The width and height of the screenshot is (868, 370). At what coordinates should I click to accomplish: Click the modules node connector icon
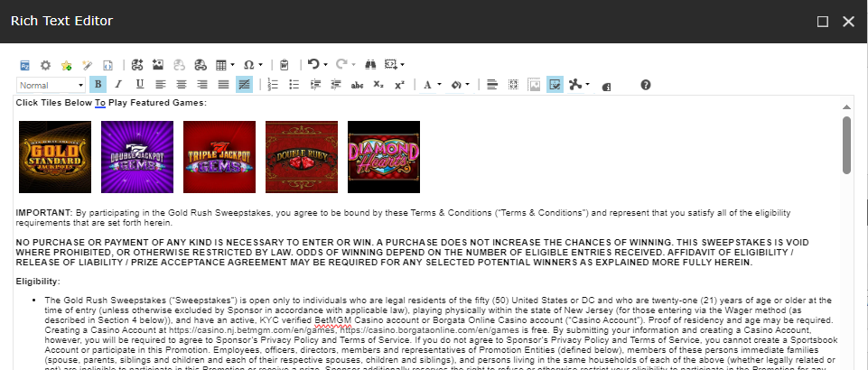pyautogui.click(x=575, y=85)
